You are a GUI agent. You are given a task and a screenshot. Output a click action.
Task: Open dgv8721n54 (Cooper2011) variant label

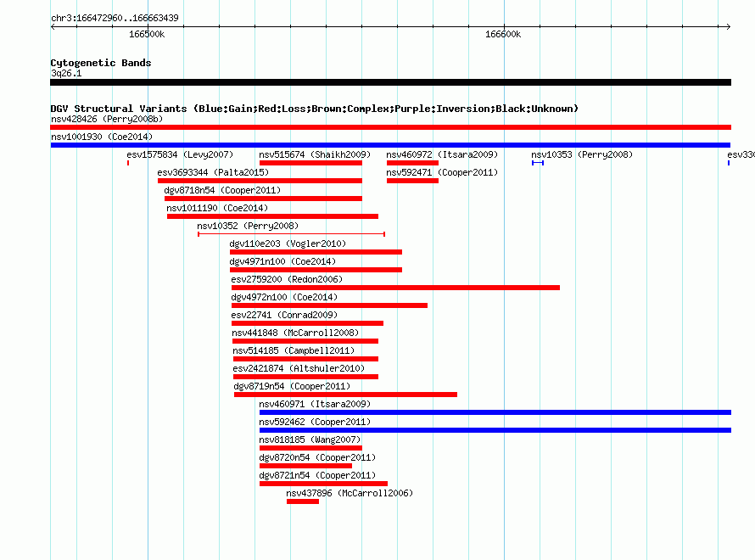(x=317, y=475)
